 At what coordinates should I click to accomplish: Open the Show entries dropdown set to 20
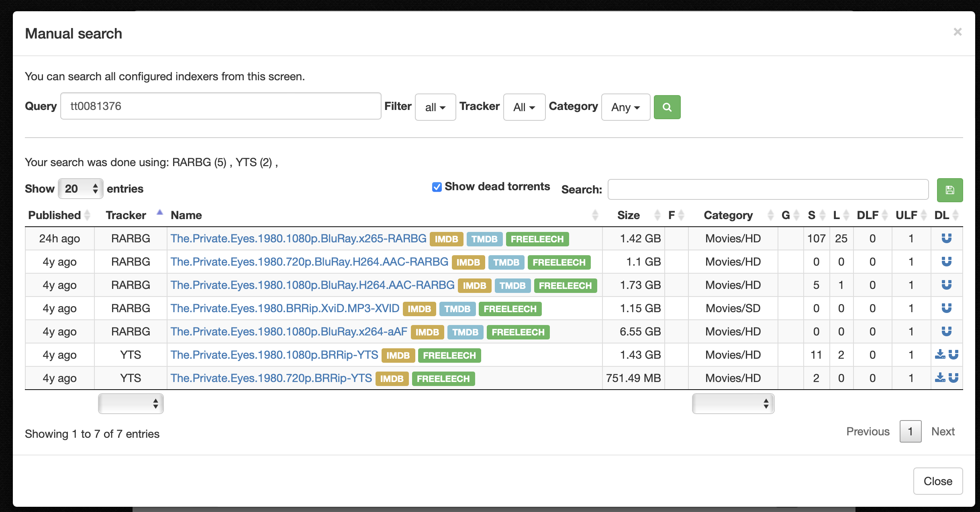80,188
